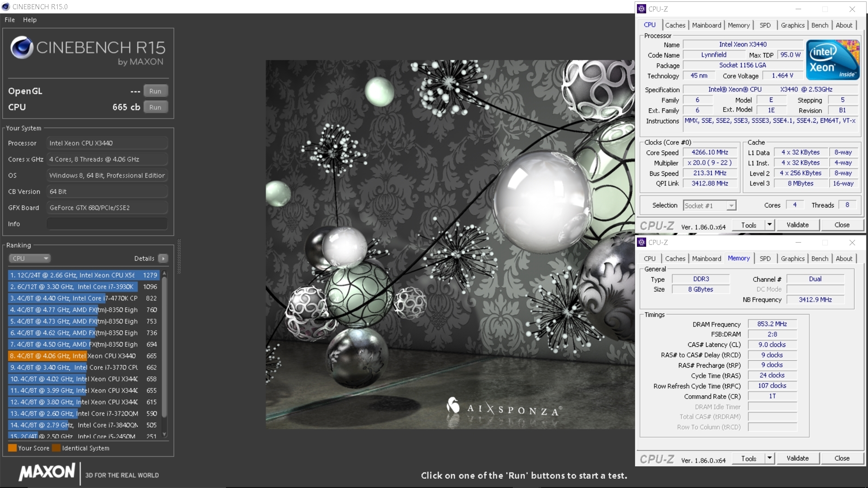Screen dimensions: 868x488
Task: Click the Multiplier value x 20.0
Action: click(710, 163)
